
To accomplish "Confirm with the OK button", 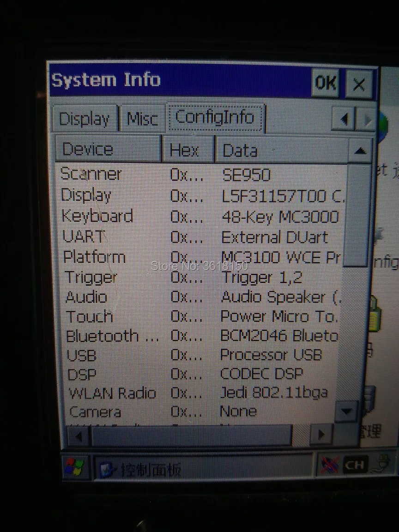I will (325, 83).
